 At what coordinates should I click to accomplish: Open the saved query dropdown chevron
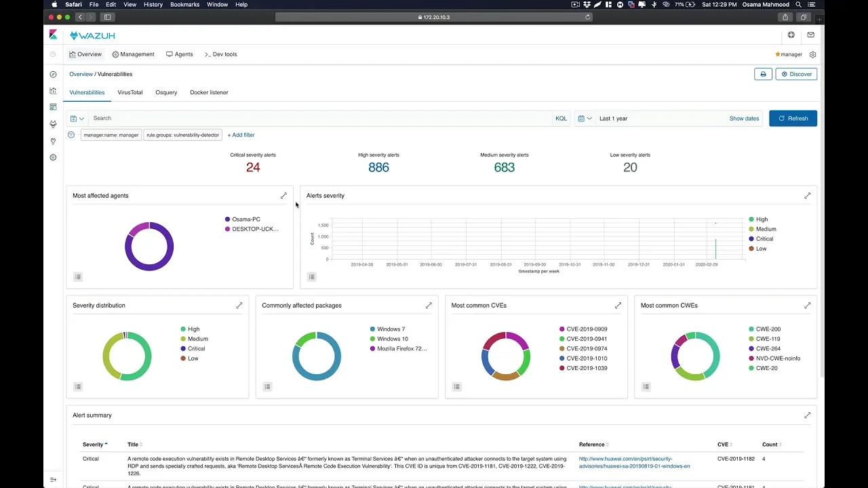(x=83, y=118)
